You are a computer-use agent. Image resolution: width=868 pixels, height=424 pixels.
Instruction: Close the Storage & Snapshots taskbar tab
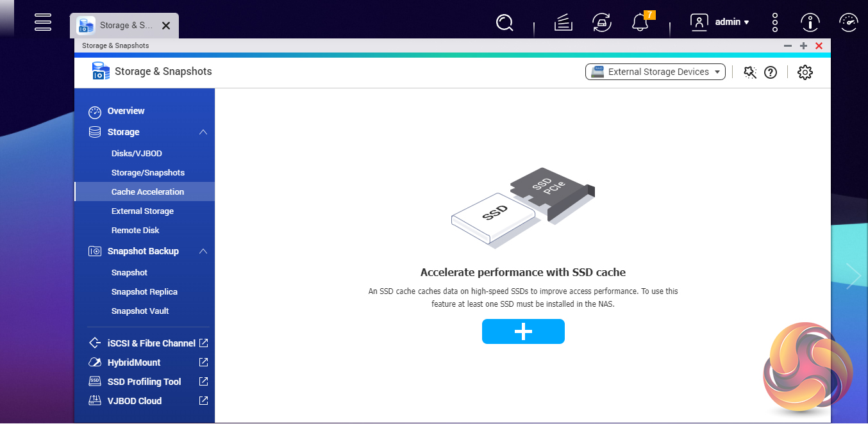pyautogui.click(x=166, y=26)
